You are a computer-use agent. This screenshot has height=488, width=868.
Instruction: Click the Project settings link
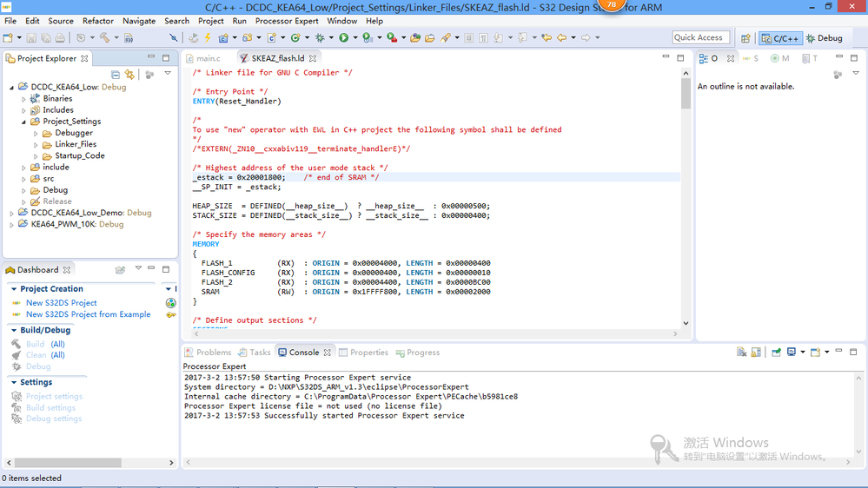point(54,396)
